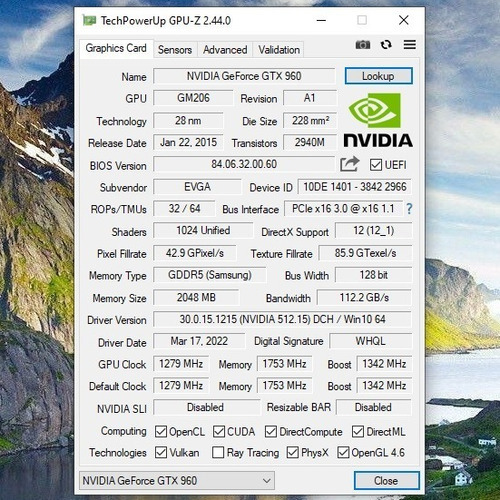The width and height of the screenshot is (500, 500).
Task: Click the Shaders value 1024 Unified
Action: [203, 231]
